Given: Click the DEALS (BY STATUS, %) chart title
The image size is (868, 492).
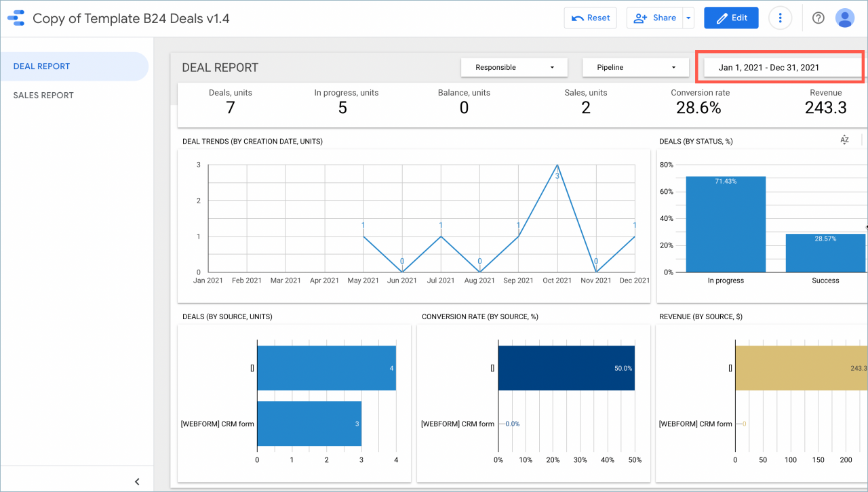Looking at the screenshot, I should [x=696, y=142].
